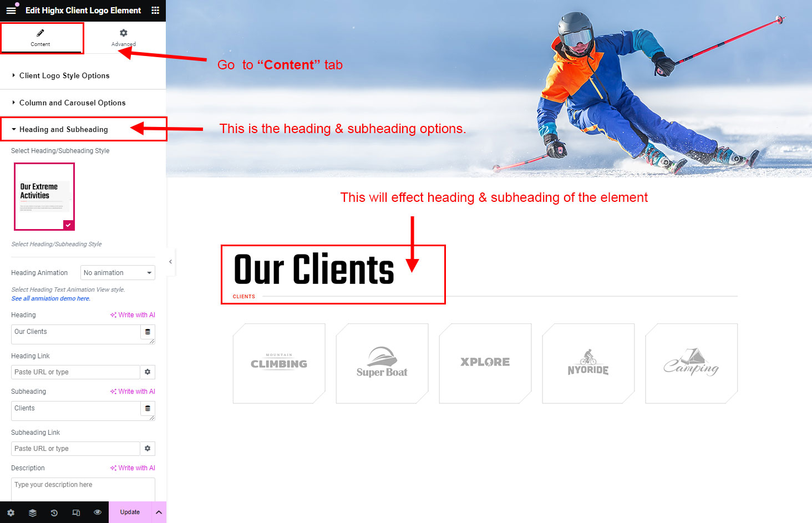Image resolution: width=812 pixels, height=523 pixels.
Task: Click the Update button
Action: click(x=130, y=512)
